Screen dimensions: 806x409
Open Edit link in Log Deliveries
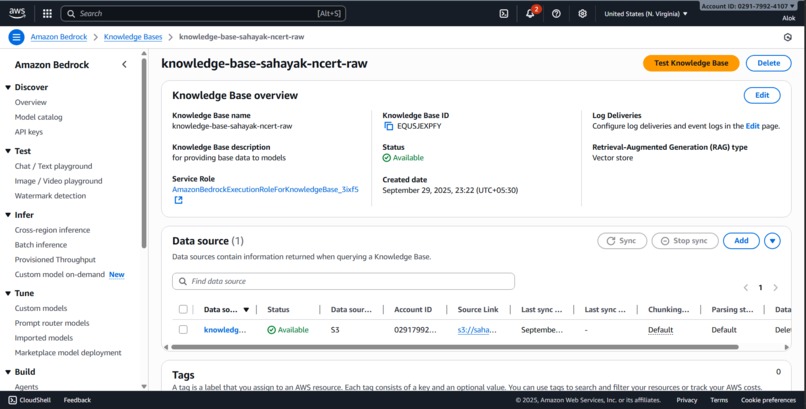(x=753, y=126)
